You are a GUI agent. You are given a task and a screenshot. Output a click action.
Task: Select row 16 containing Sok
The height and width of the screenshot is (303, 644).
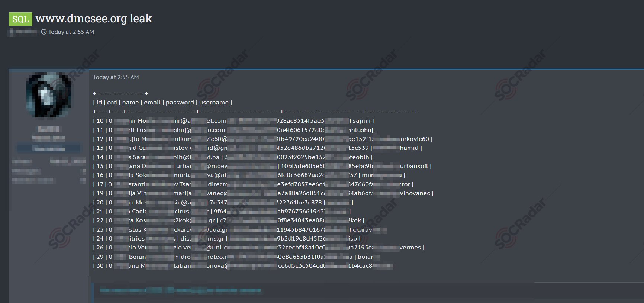[x=249, y=175]
